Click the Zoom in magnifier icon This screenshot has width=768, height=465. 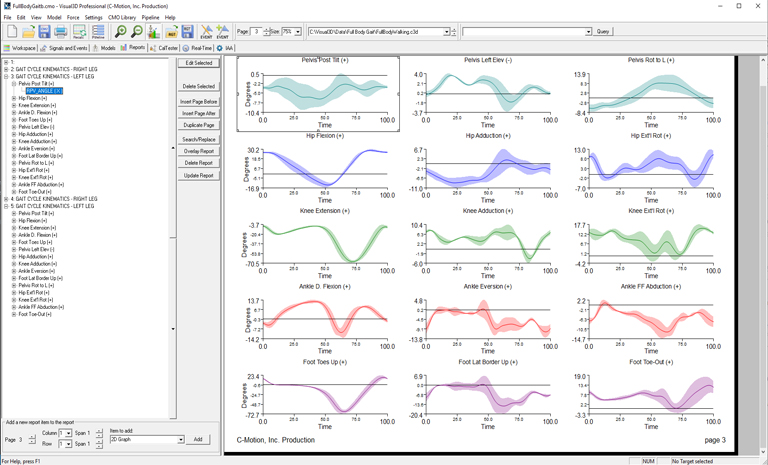[120, 32]
